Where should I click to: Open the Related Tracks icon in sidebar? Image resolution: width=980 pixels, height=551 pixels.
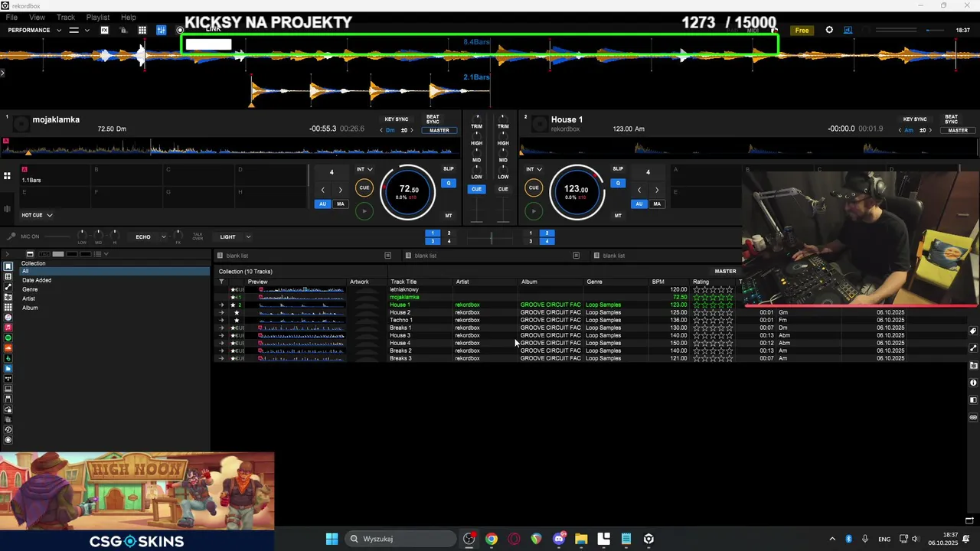(x=8, y=287)
